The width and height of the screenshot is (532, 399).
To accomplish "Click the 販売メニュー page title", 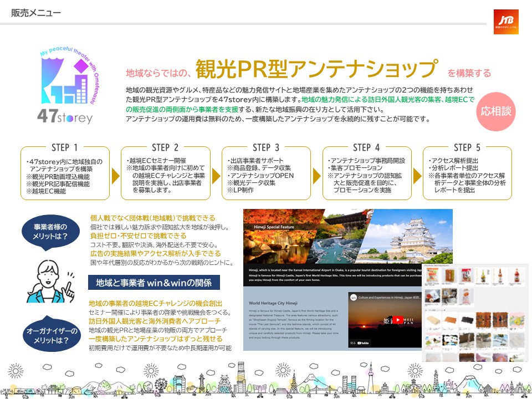I will coord(36,13).
